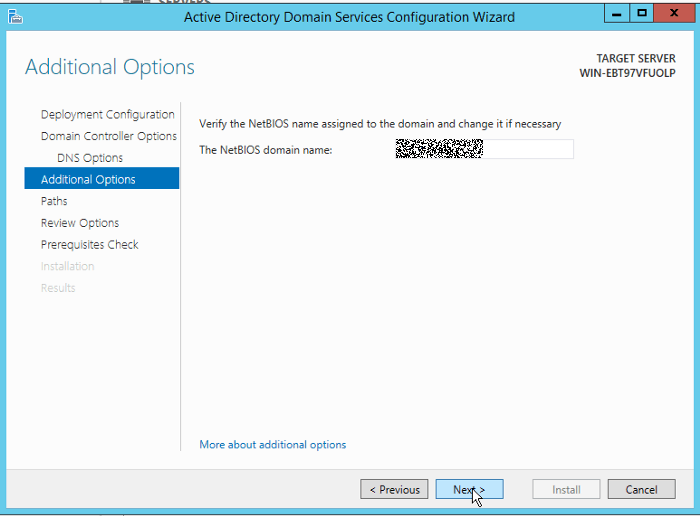The height and width of the screenshot is (516, 700).
Task: Click the Additional Options page heading
Action: pos(110,67)
